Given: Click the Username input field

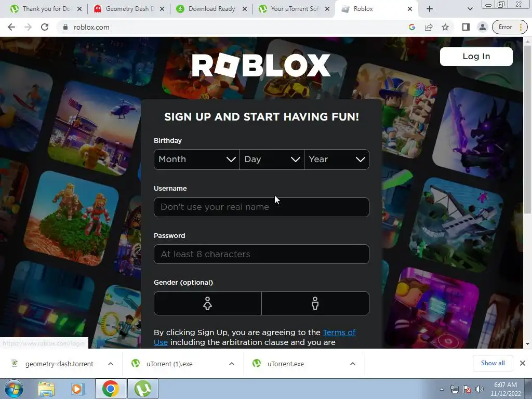Looking at the screenshot, I should (261, 207).
